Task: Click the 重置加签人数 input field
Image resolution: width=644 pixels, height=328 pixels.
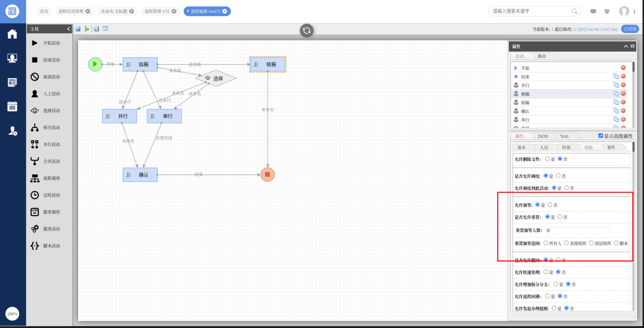Action: click(577, 230)
